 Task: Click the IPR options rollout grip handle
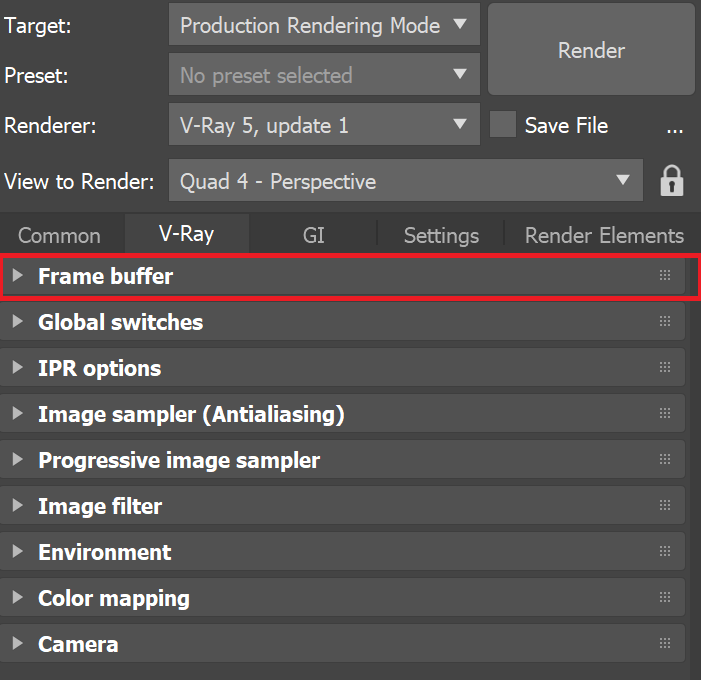tap(665, 368)
